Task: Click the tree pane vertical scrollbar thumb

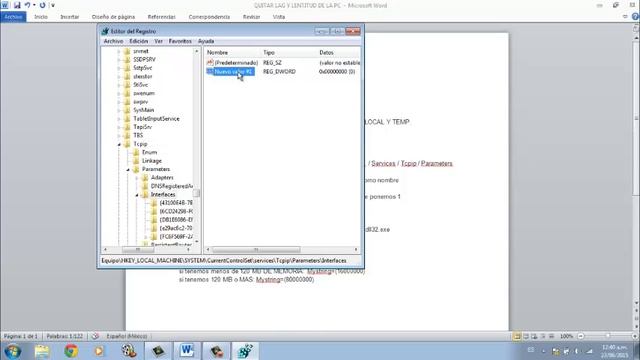Action: [x=197, y=193]
